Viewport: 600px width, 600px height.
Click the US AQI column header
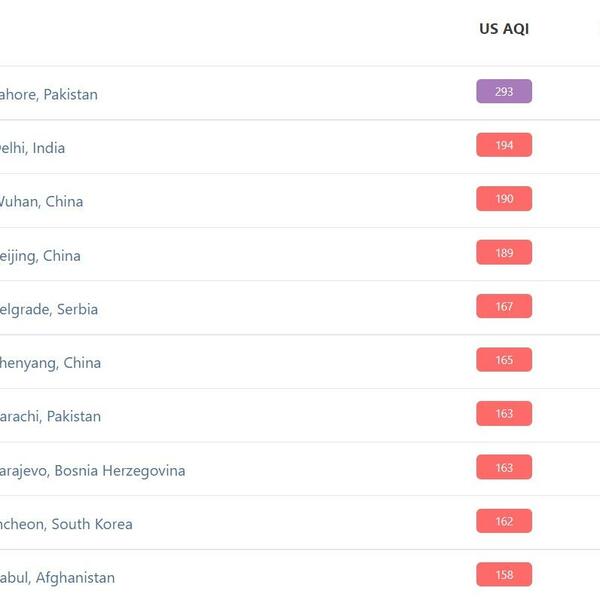(504, 29)
